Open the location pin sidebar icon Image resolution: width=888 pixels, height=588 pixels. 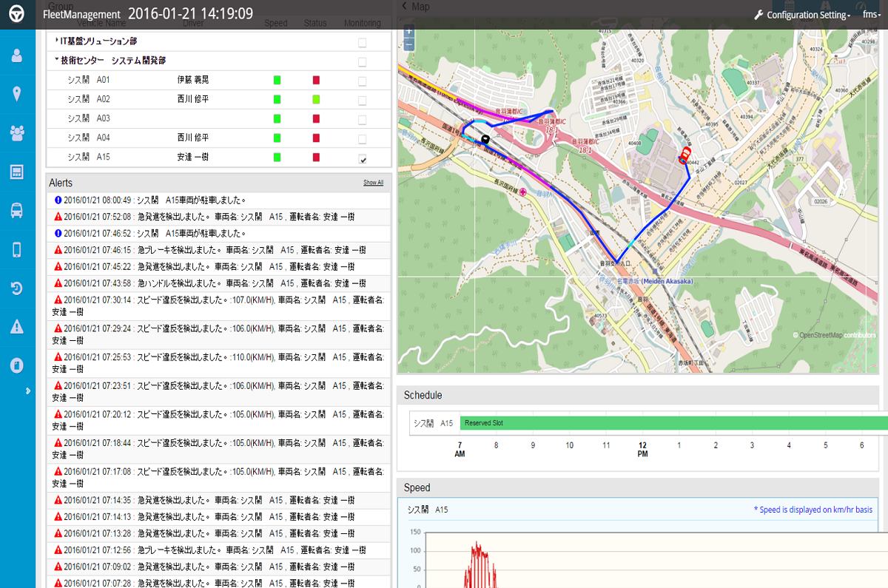point(17,94)
